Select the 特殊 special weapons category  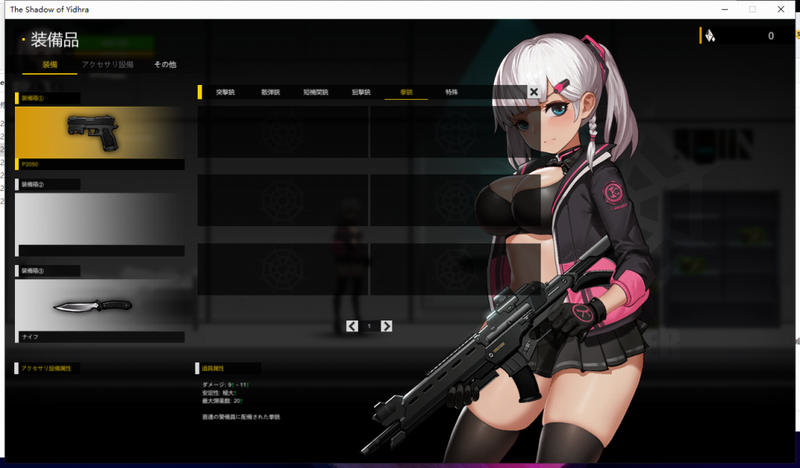point(451,92)
